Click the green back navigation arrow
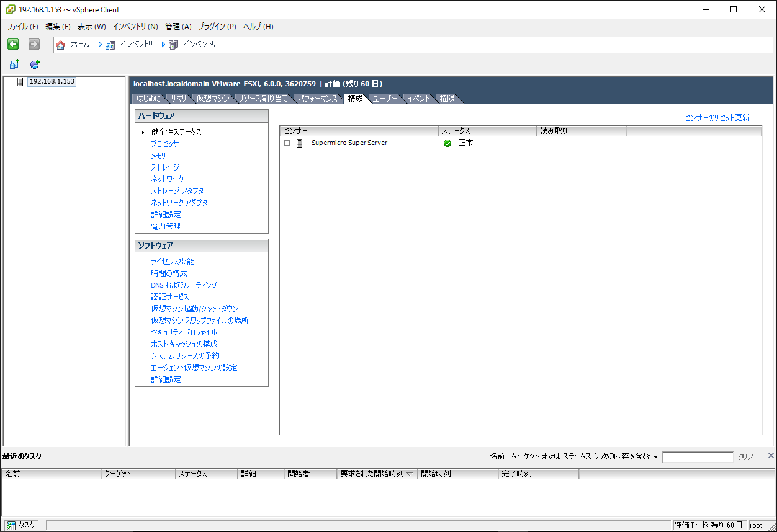The width and height of the screenshot is (777, 532). click(x=13, y=44)
